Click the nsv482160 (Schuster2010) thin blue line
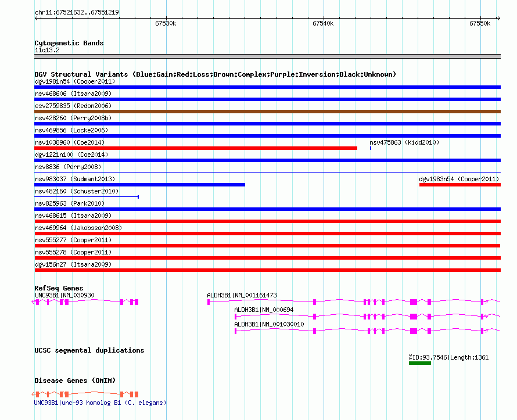This screenshot has height=420, width=517. pyautogui.click(x=87, y=197)
